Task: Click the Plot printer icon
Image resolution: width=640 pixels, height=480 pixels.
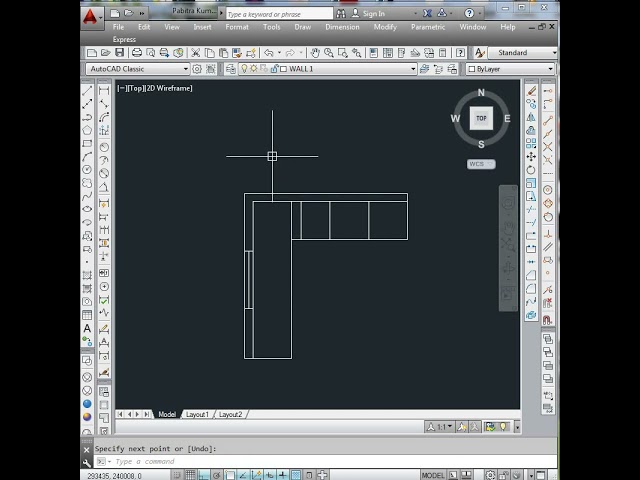Action: 137,53
